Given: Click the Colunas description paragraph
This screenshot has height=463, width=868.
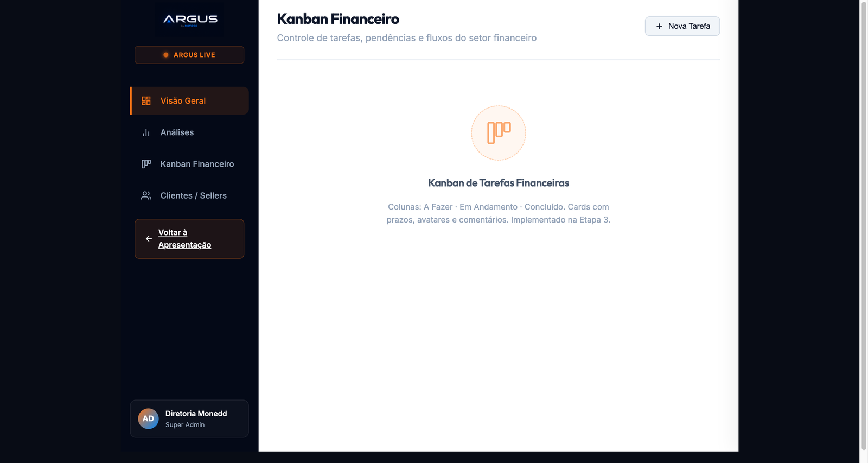Looking at the screenshot, I should [x=499, y=213].
